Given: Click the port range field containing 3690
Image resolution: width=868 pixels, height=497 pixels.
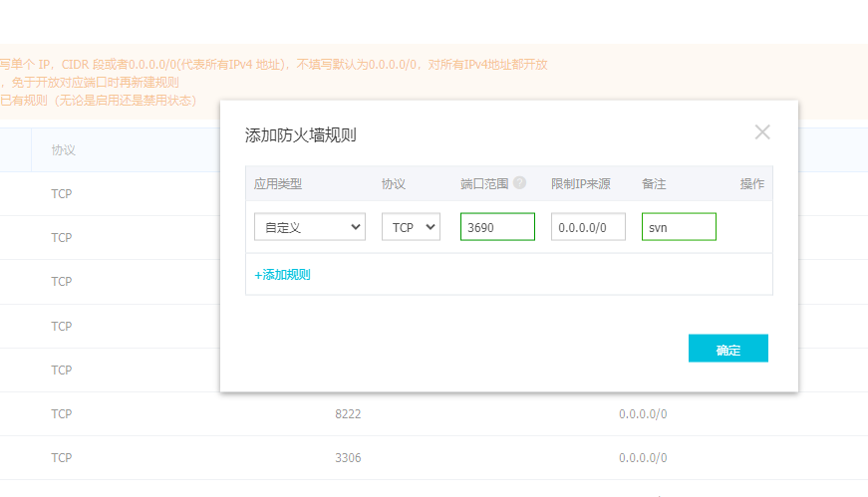Looking at the screenshot, I should click(497, 227).
